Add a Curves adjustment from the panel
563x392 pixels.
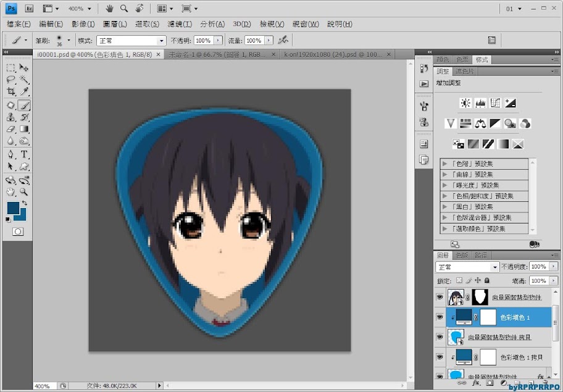(x=495, y=103)
